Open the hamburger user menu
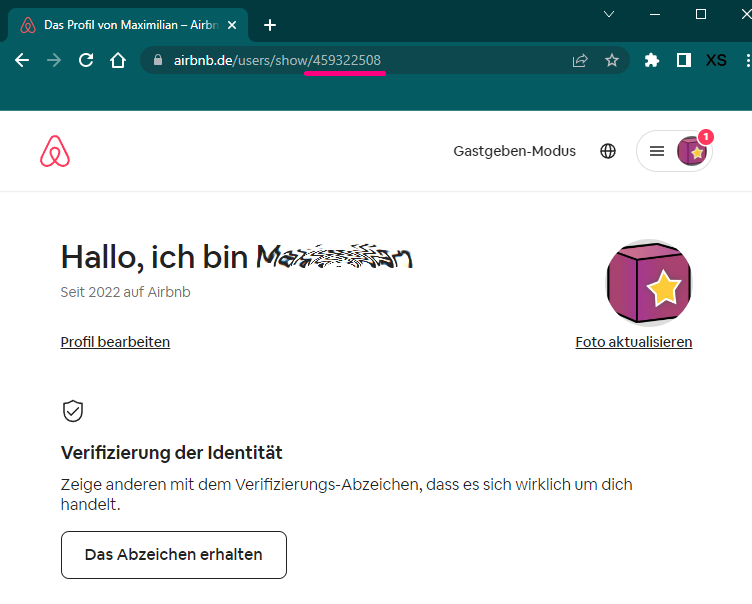 (657, 151)
